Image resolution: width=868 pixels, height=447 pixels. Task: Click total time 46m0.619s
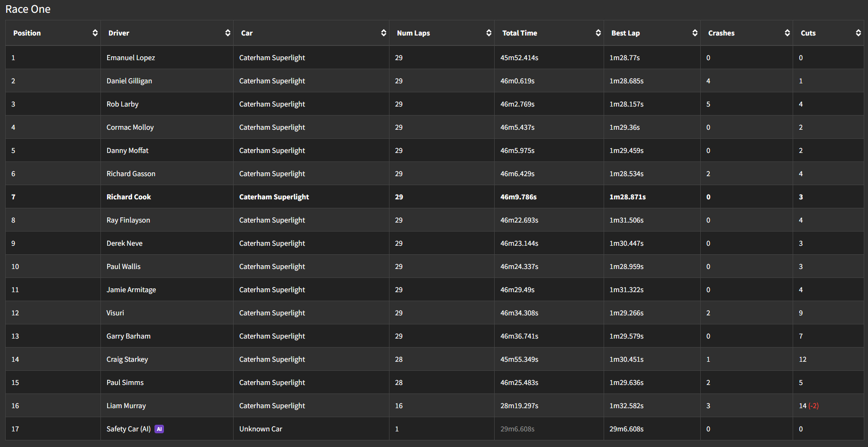(x=517, y=81)
